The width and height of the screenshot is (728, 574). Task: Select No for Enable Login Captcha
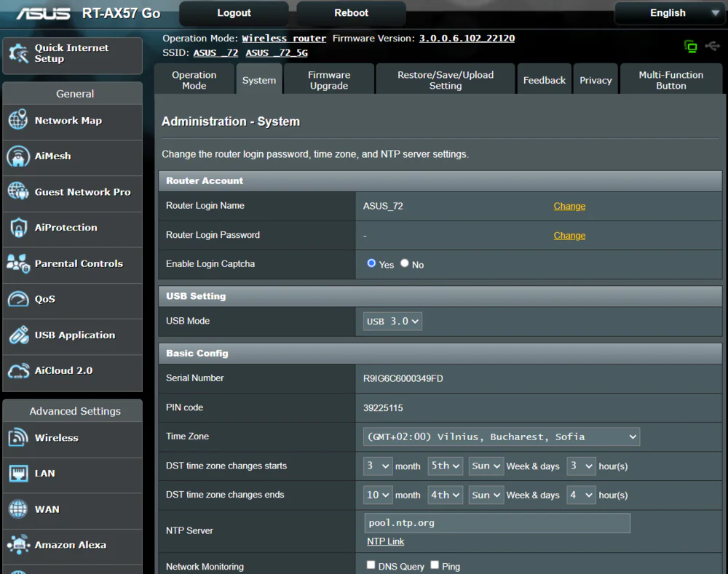(404, 263)
